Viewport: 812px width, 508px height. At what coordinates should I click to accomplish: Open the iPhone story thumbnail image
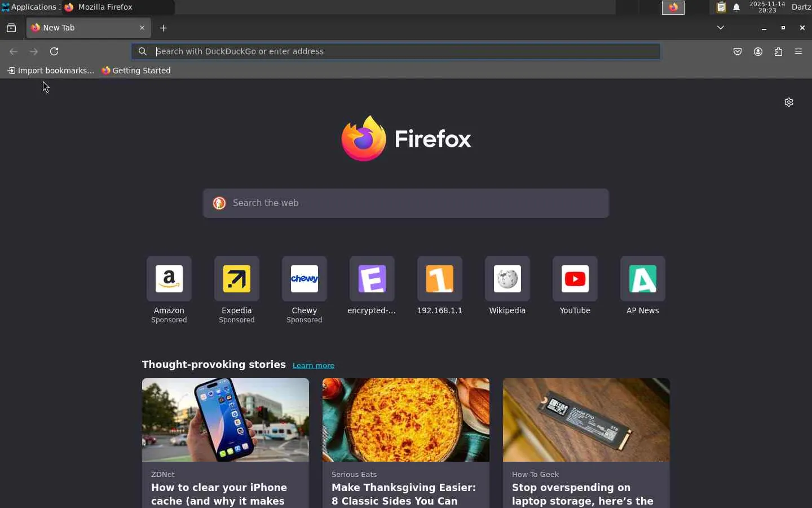tap(226, 420)
